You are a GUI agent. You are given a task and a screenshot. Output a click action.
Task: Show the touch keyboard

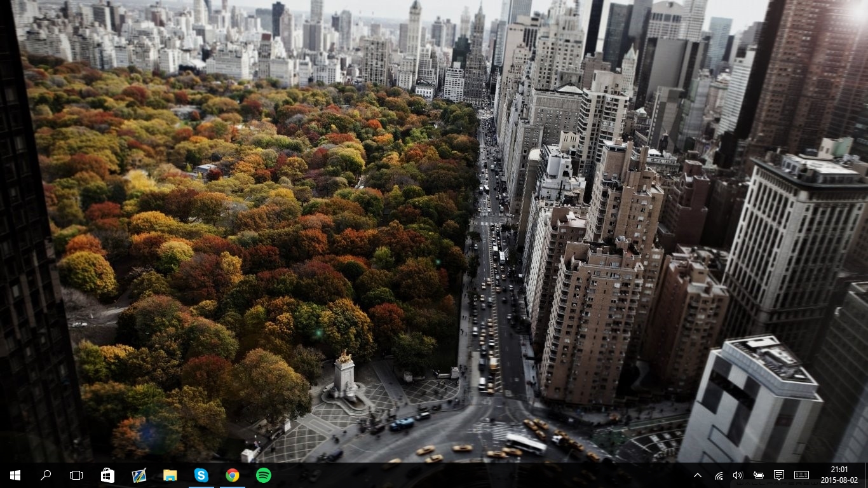(801, 475)
